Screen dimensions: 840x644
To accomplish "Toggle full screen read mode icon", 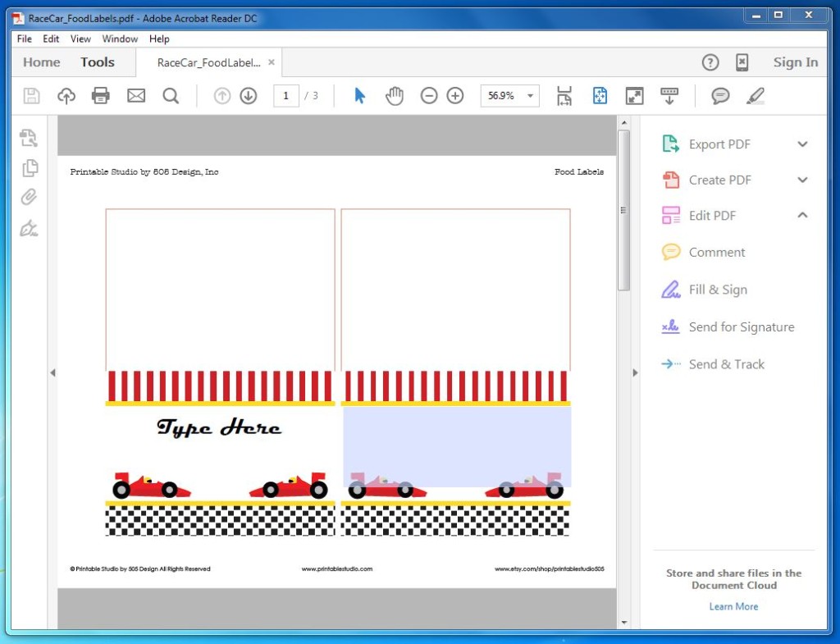I will tap(634, 96).
